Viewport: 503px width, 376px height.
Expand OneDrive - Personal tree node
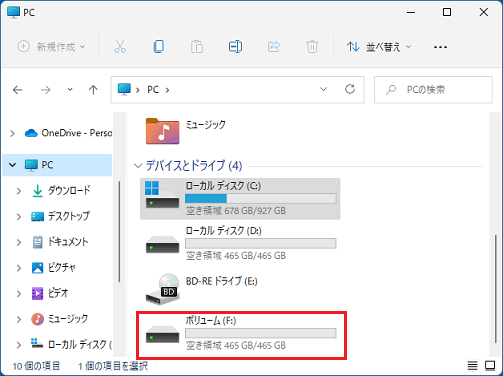pos(12,133)
